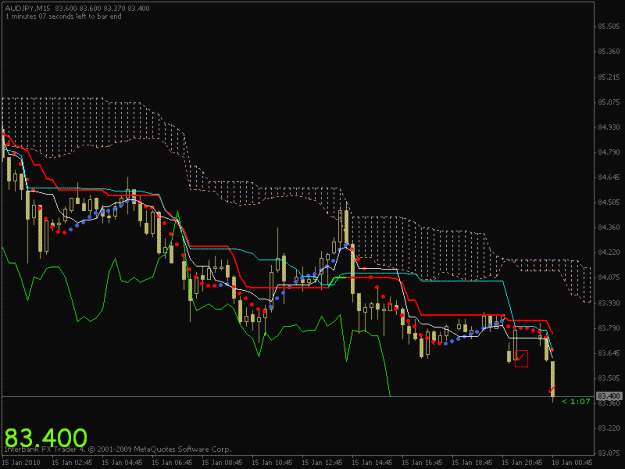Select the 84.930 price axis label

pyautogui.click(x=609, y=128)
